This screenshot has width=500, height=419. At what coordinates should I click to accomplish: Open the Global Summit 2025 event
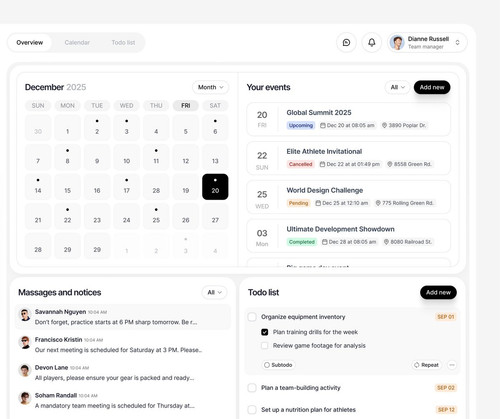pos(348,119)
